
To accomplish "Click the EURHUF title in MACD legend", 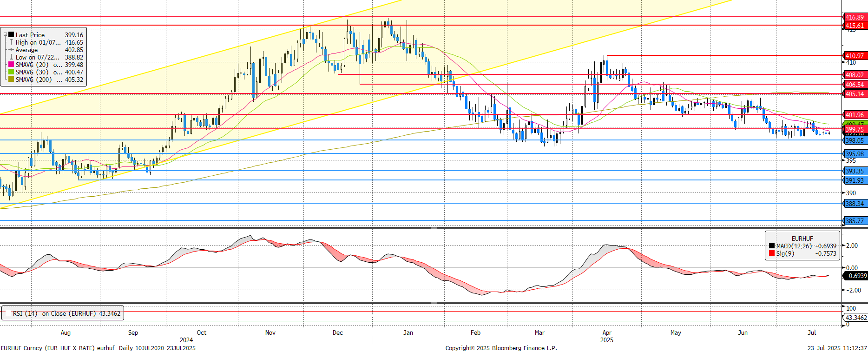I will [802, 239].
